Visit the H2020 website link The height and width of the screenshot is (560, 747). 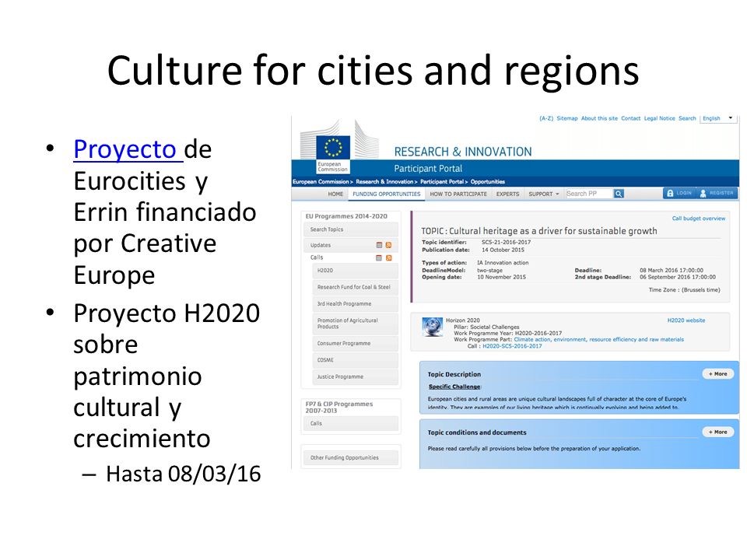pyautogui.click(x=686, y=320)
